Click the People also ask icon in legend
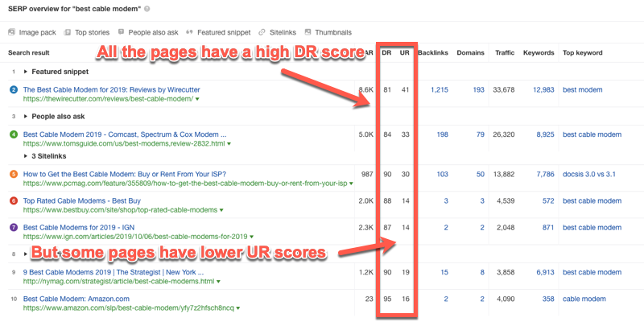 click(x=121, y=33)
